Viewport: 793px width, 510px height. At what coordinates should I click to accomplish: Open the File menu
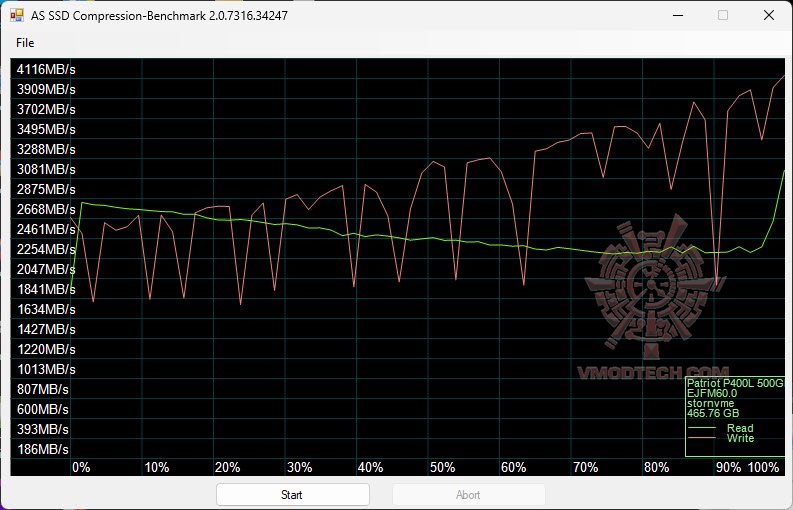(25, 43)
